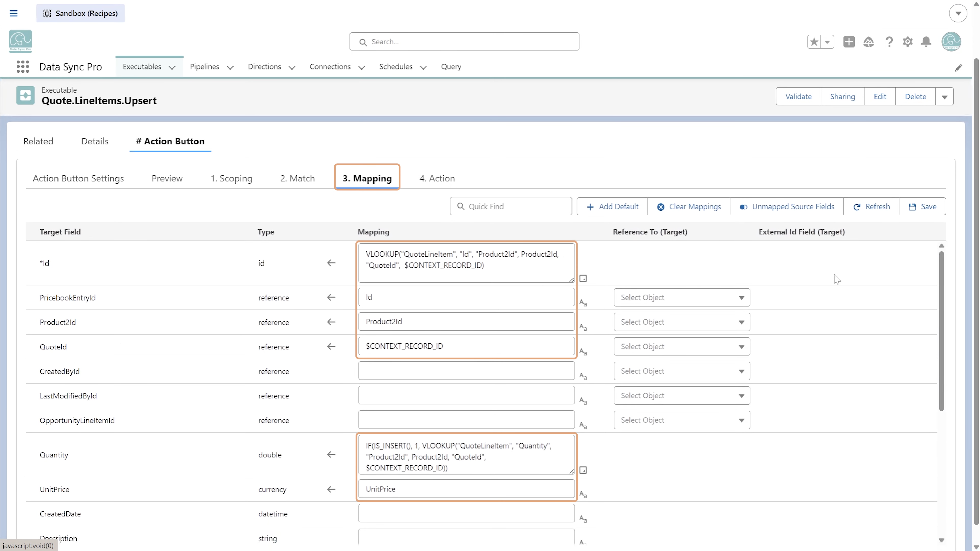
Task: Open Select Object dropdown for CreatedById
Action: 681,371
